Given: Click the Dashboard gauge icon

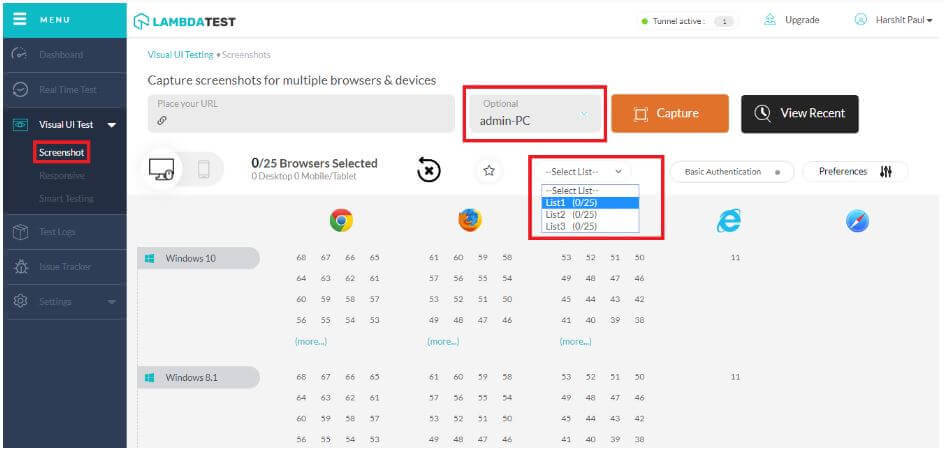Looking at the screenshot, I should [x=20, y=54].
